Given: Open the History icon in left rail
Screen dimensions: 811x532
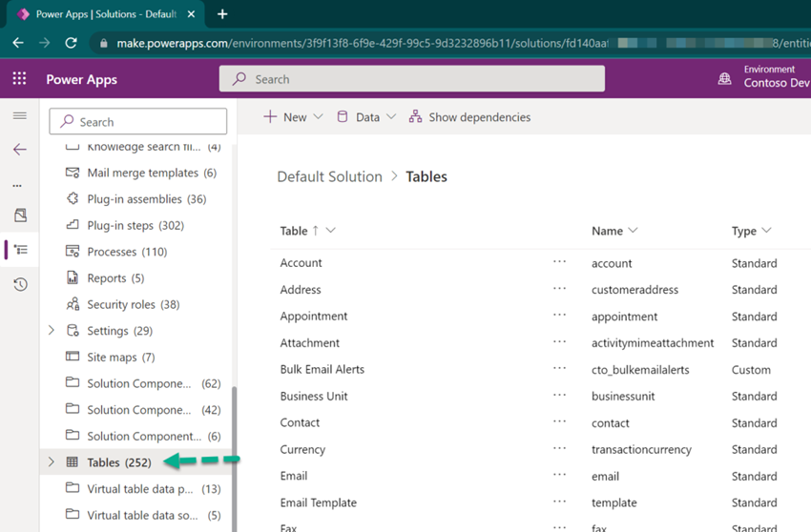Looking at the screenshot, I should (20, 284).
